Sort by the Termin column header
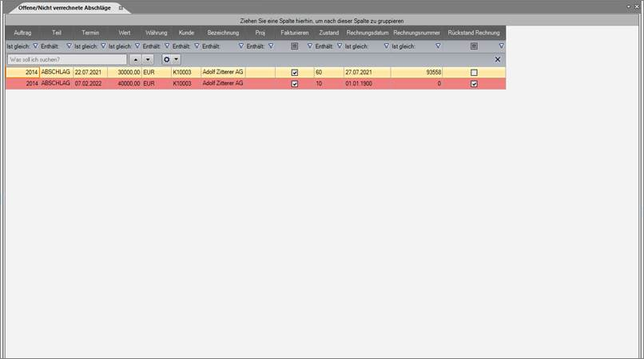The image size is (644, 359). click(x=90, y=33)
